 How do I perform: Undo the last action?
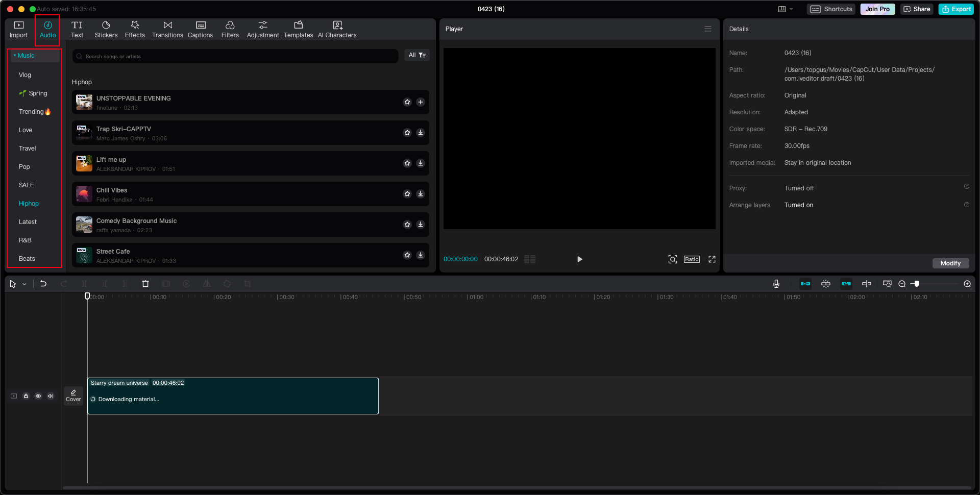pyautogui.click(x=43, y=284)
